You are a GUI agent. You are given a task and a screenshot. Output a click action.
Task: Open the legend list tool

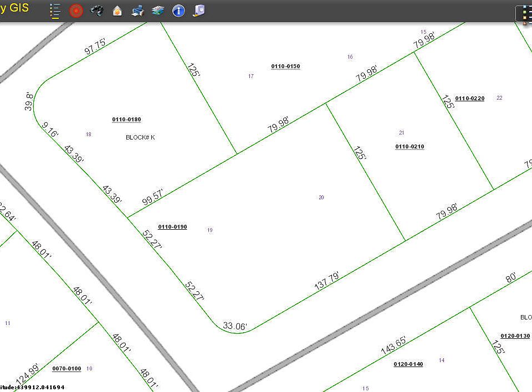[x=55, y=11]
